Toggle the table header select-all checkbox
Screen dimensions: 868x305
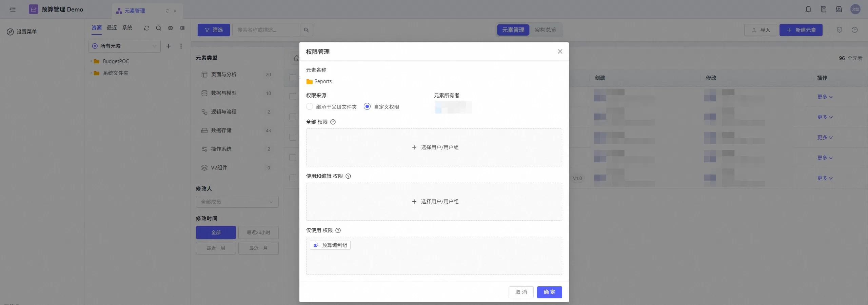[293, 78]
